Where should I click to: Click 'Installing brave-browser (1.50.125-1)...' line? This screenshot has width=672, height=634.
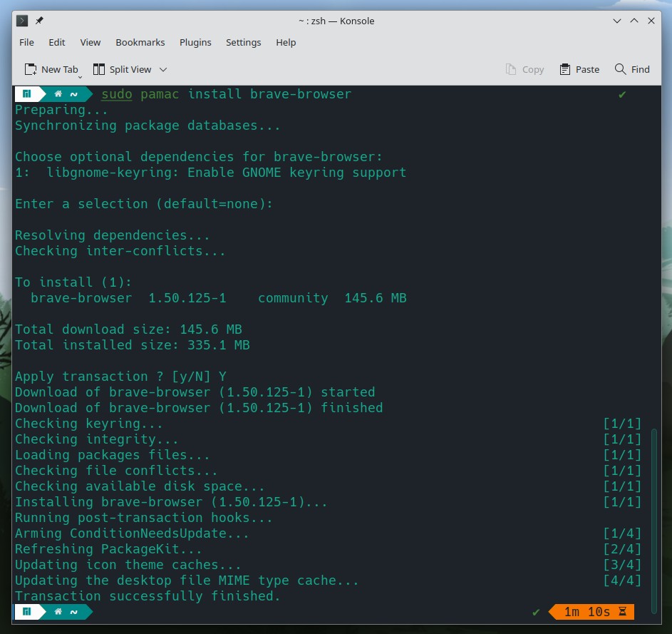click(171, 502)
